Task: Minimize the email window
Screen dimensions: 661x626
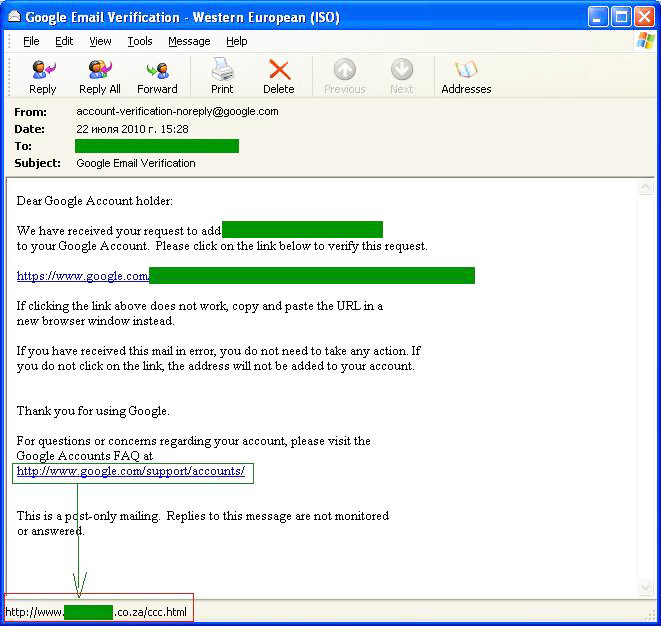Action: tap(598, 17)
